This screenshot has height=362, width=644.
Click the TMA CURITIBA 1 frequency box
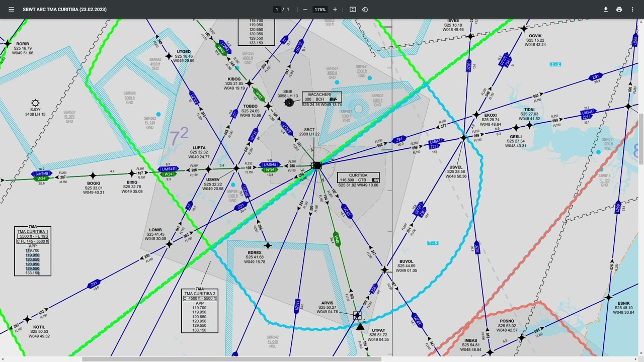coord(33,251)
